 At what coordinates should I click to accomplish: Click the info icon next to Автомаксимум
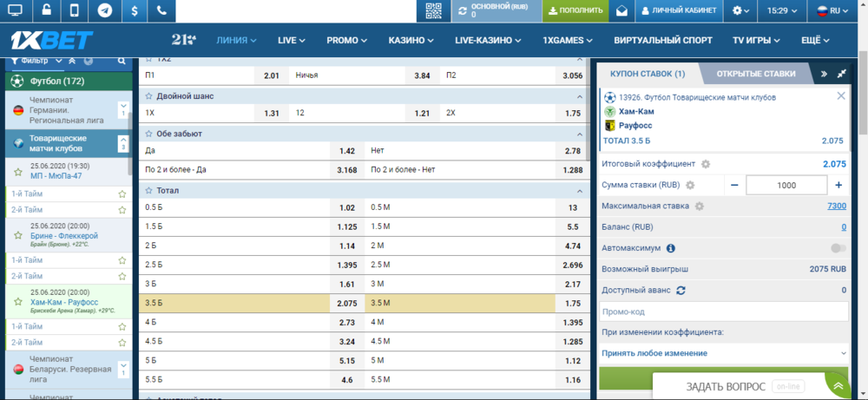click(x=670, y=248)
